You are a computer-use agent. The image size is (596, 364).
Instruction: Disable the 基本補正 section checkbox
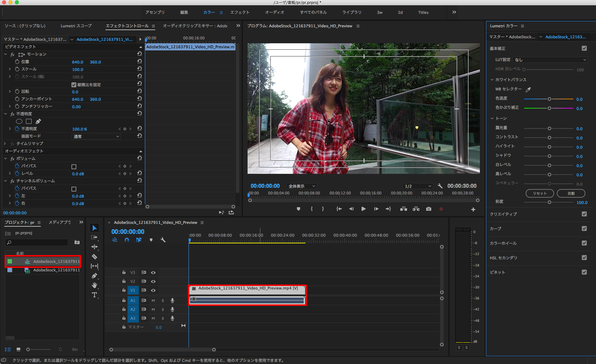(x=584, y=48)
